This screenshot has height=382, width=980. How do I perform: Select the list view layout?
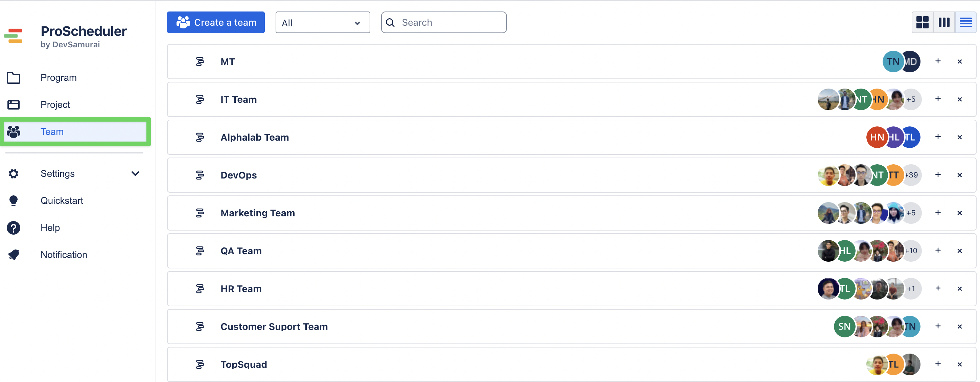click(x=965, y=22)
